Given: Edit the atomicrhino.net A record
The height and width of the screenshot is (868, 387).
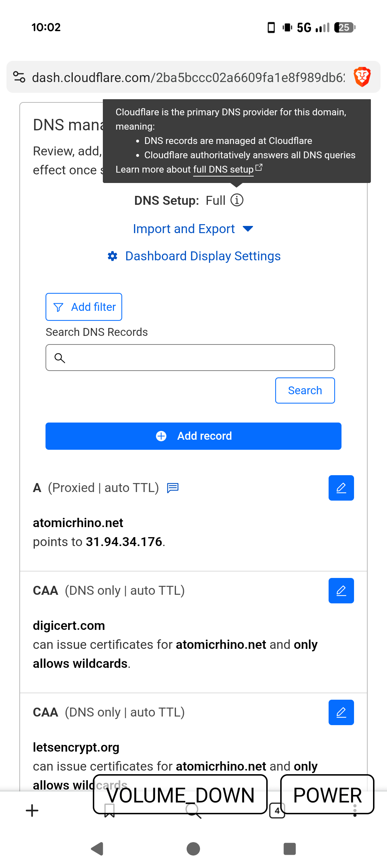Looking at the screenshot, I should coord(341,488).
